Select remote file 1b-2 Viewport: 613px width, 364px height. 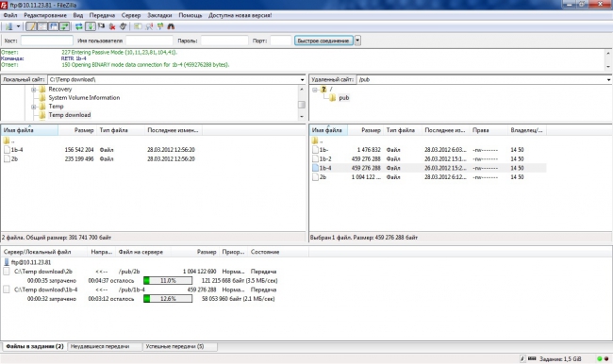point(428,159)
